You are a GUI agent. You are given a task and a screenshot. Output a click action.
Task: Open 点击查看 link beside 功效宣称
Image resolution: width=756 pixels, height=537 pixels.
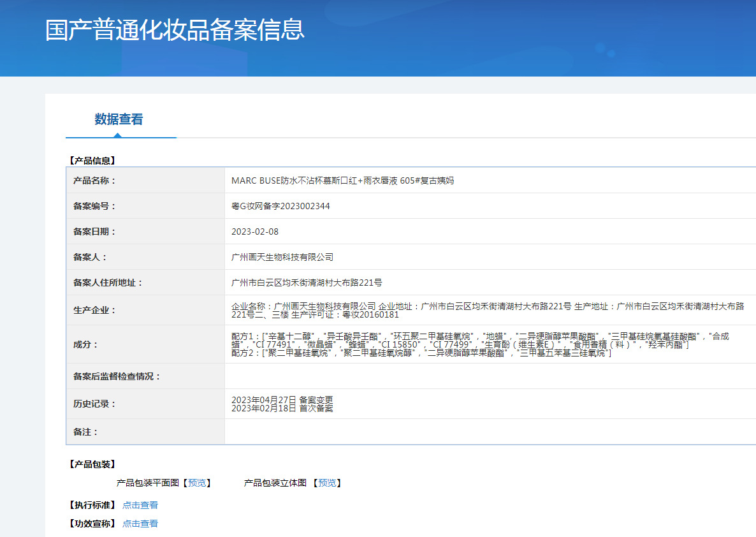click(140, 524)
